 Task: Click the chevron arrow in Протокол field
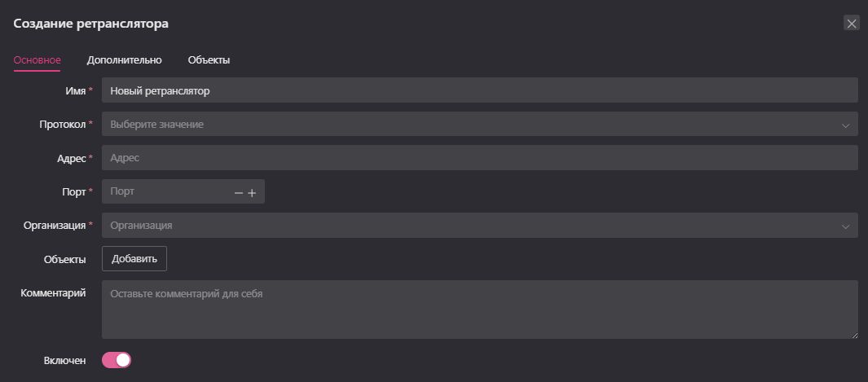pos(845,125)
